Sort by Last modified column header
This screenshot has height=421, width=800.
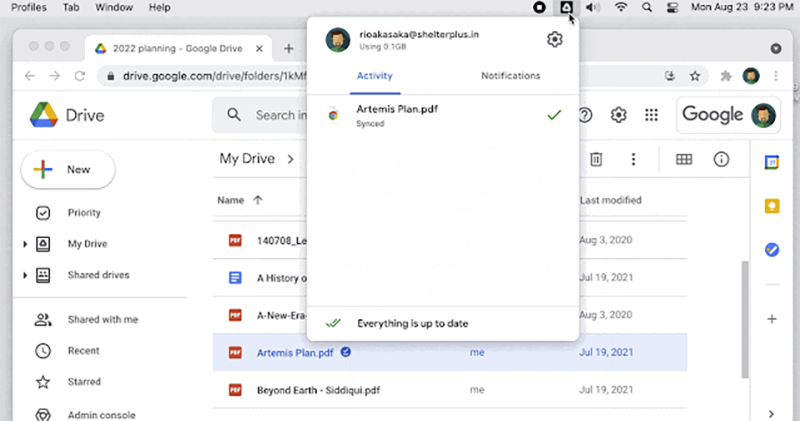610,200
